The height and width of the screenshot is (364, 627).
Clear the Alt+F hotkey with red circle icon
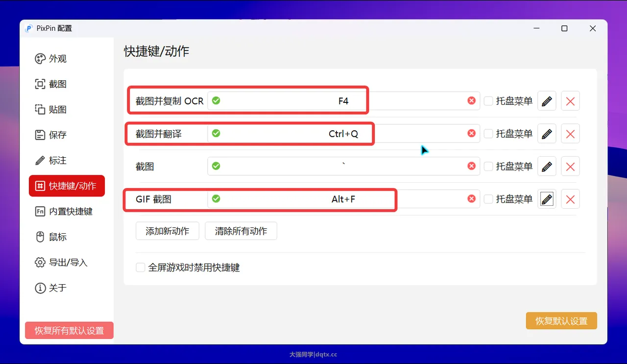(x=471, y=198)
